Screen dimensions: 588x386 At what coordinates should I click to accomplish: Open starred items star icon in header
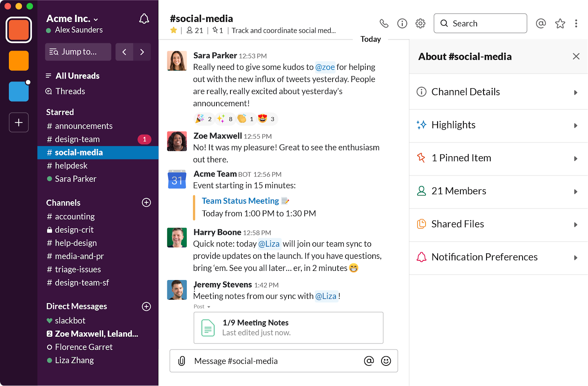pyautogui.click(x=560, y=24)
